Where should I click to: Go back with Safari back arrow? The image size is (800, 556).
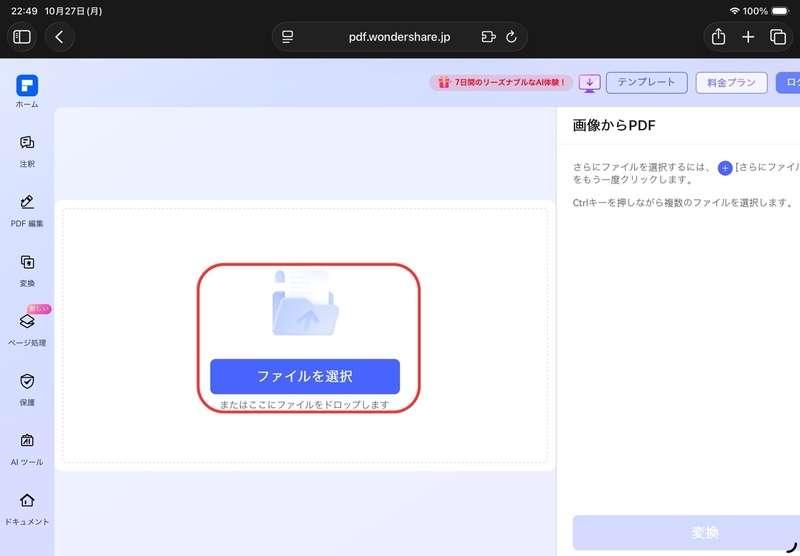tap(59, 37)
